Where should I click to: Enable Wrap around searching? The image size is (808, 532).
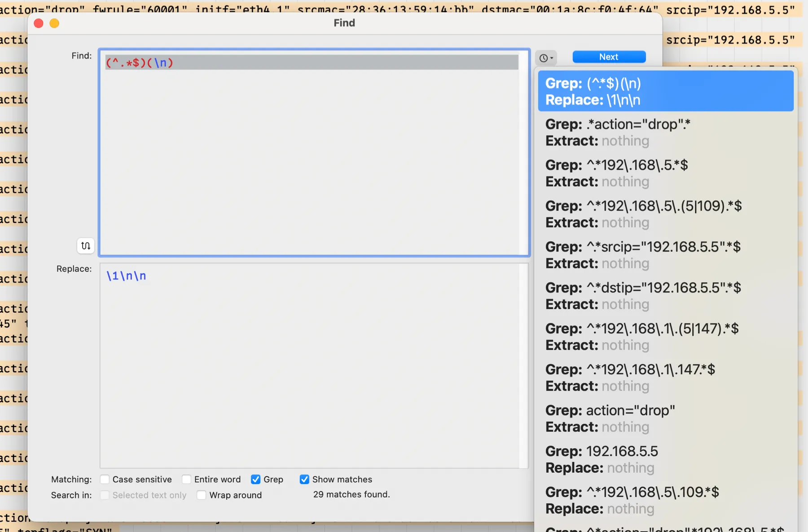202,495
